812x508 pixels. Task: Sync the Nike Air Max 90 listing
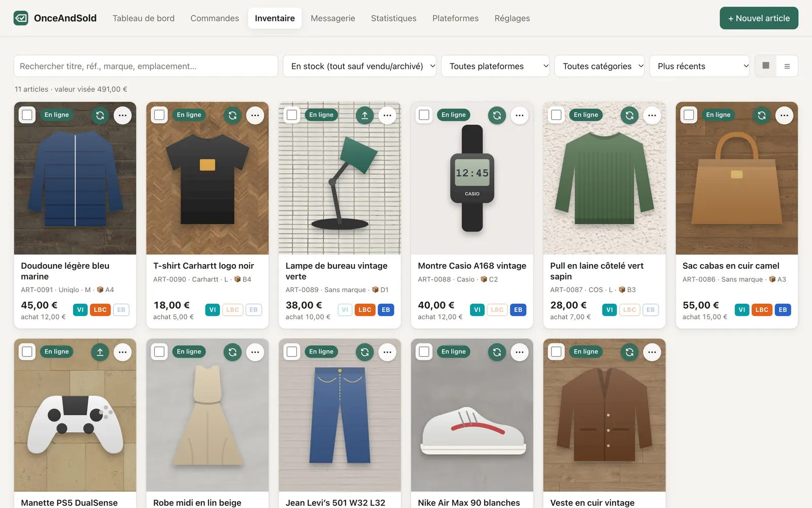(497, 352)
